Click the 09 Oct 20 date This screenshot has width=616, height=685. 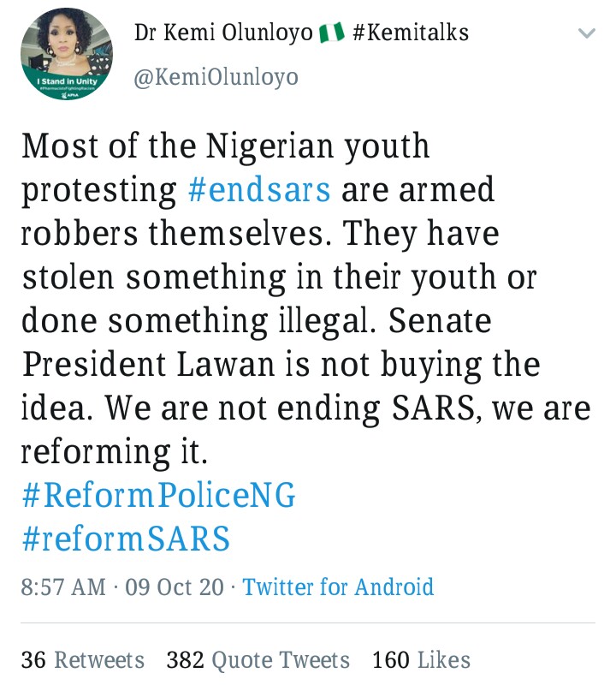(175, 587)
